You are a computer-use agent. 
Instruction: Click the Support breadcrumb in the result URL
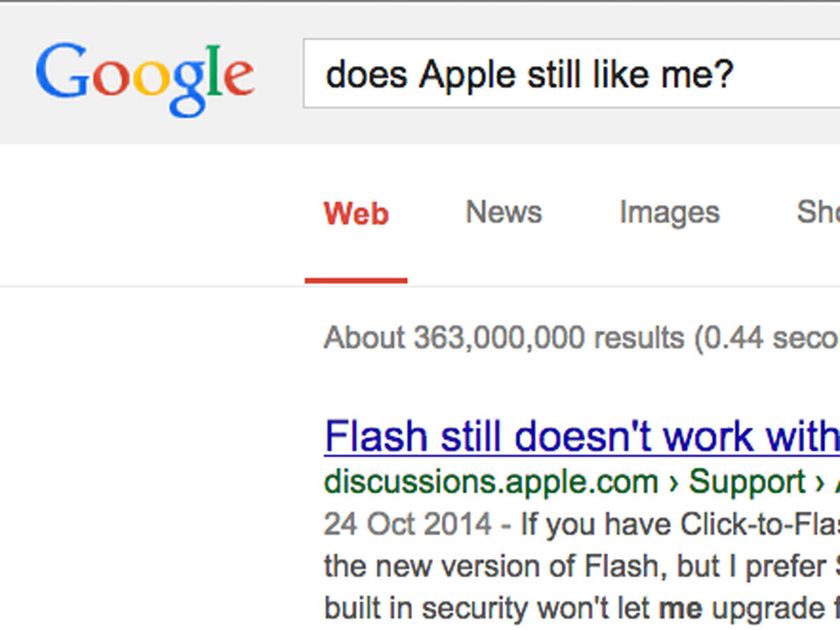pos(747,482)
